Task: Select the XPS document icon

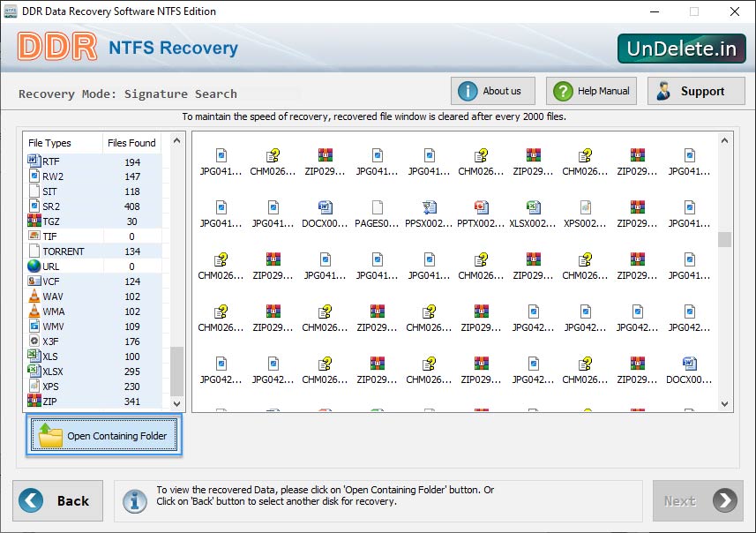Action: [x=34, y=386]
